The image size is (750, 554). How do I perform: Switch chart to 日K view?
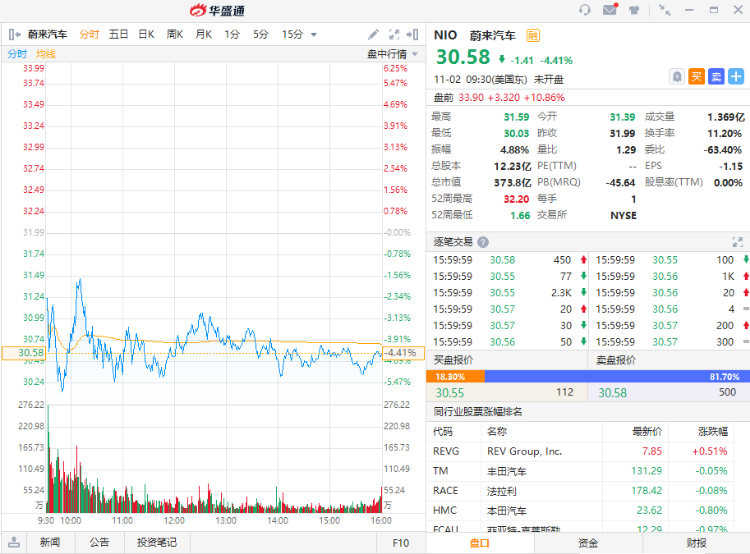(x=146, y=34)
